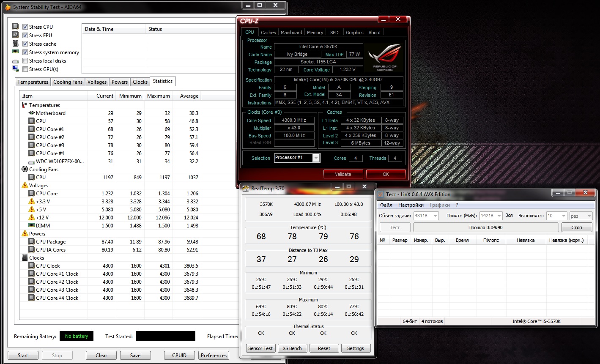This screenshot has width=600, height=364.
Task: Click the Core Speed field showing 4300.3 MHz
Action: point(294,120)
